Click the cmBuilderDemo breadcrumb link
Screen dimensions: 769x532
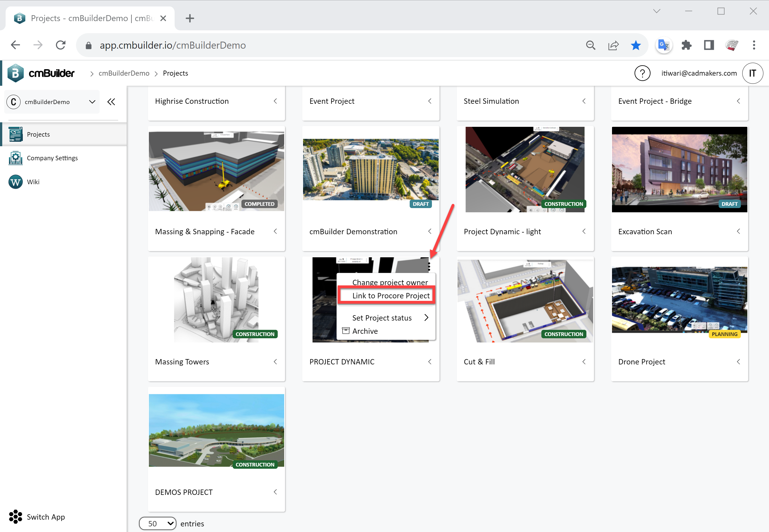[x=124, y=73]
